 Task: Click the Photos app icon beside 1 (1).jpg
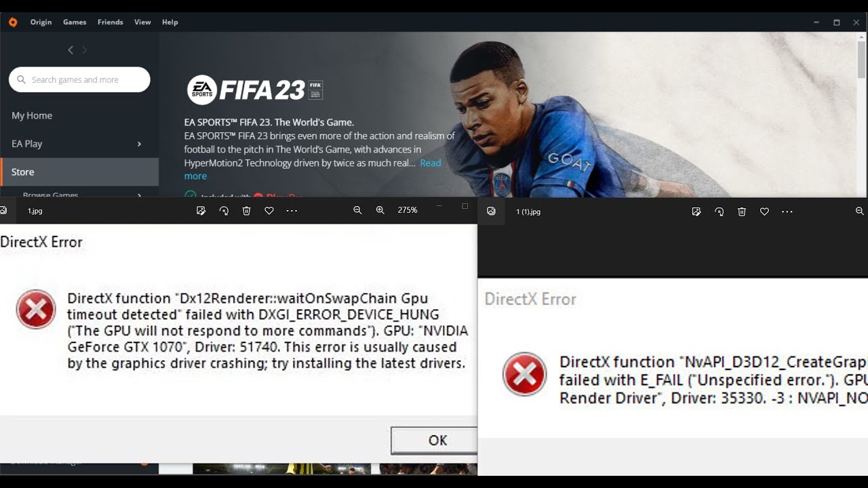(x=491, y=211)
